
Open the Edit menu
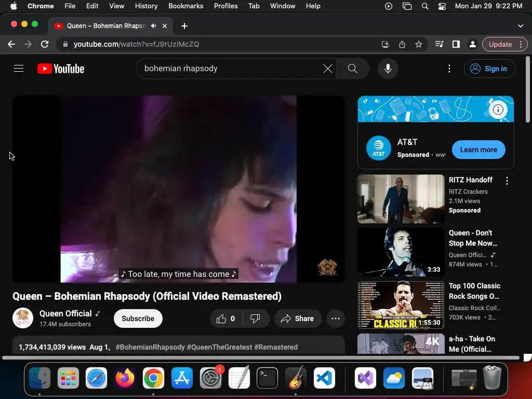[92, 6]
